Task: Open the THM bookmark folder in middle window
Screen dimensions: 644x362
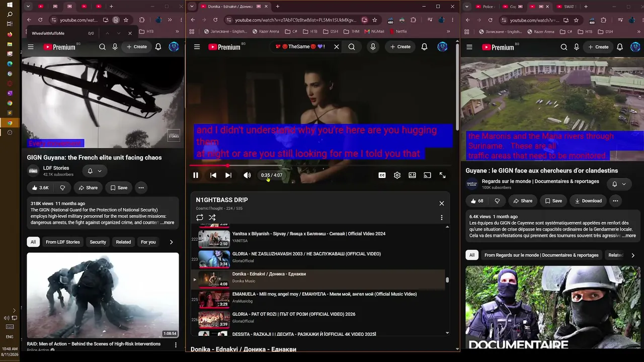Action: 352,31
